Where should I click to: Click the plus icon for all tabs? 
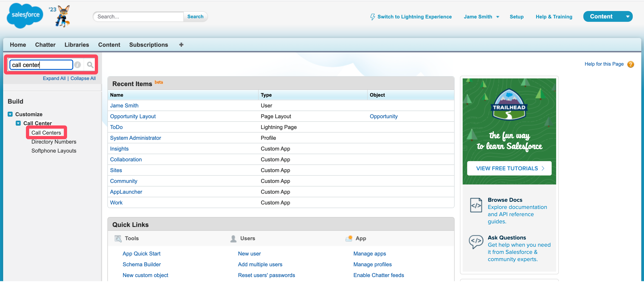coord(181,45)
